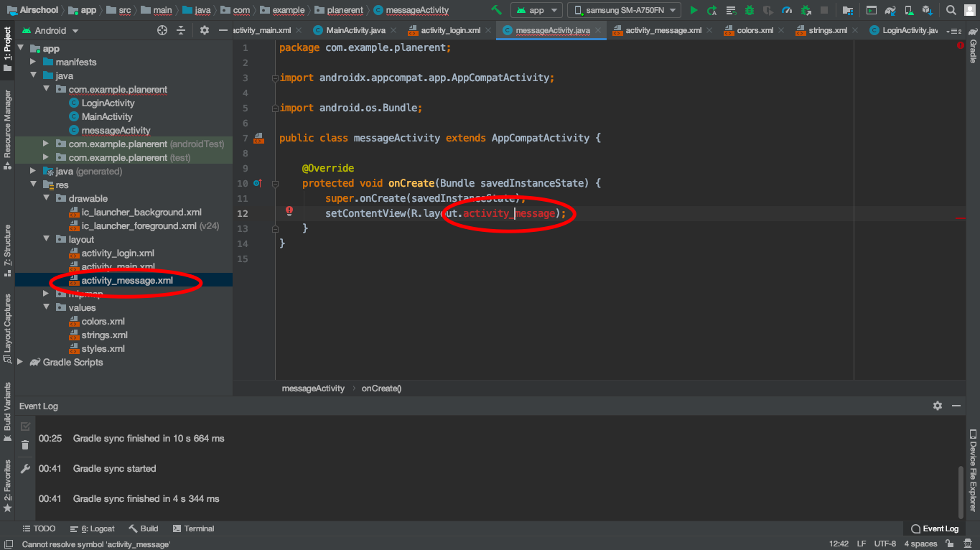The width and height of the screenshot is (980, 550).
Task: Toggle the Build Variants tool window
Action: (7, 411)
